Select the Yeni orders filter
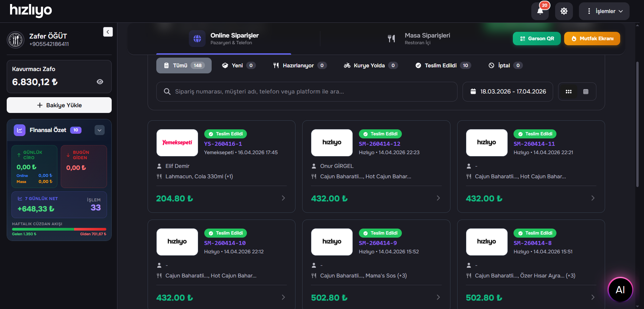The image size is (644, 309). click(238, 65)
